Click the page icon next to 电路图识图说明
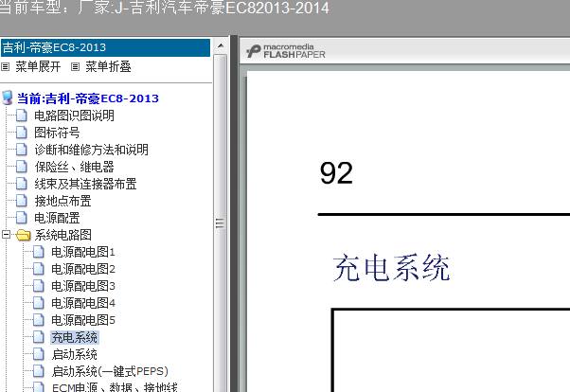Screen dimensions: 570x392 (22, 116)
